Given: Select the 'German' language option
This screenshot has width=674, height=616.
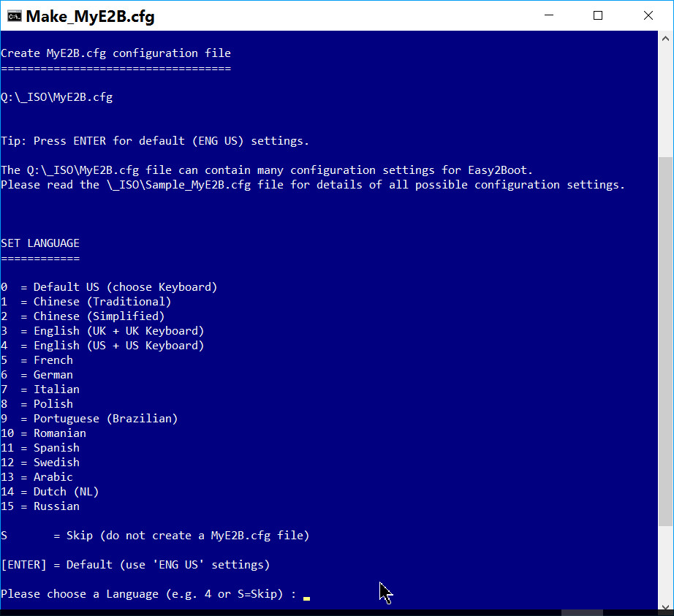Looking at the screenshot, I should pyautogui.click(x=53, y=374).
